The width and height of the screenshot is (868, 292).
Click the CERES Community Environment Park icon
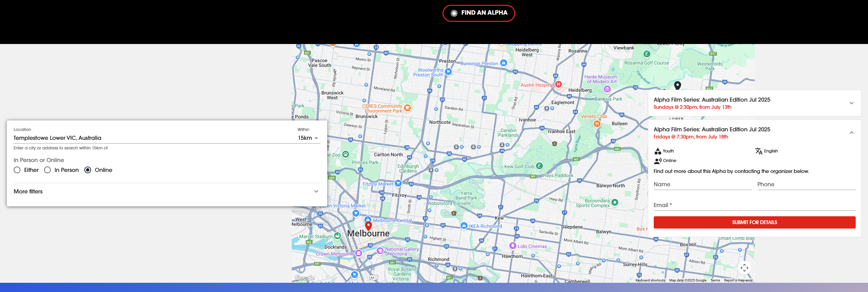(407, 108)
